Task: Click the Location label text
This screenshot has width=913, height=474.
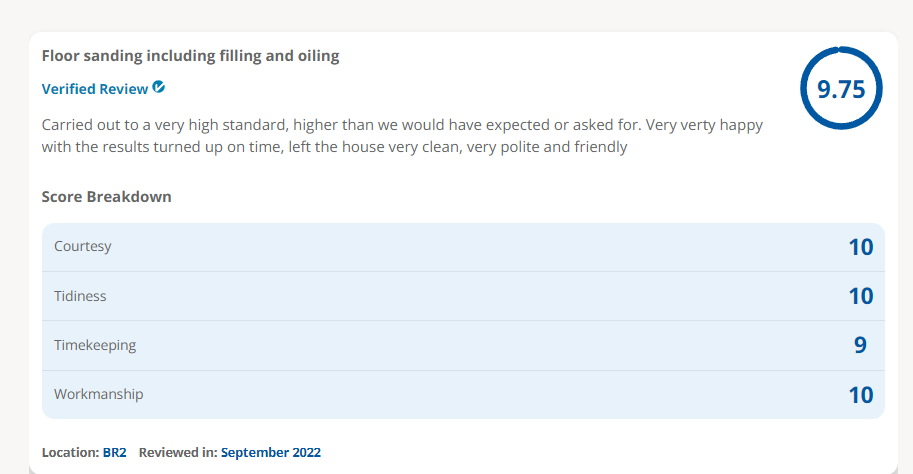Action: click(70, 452)
